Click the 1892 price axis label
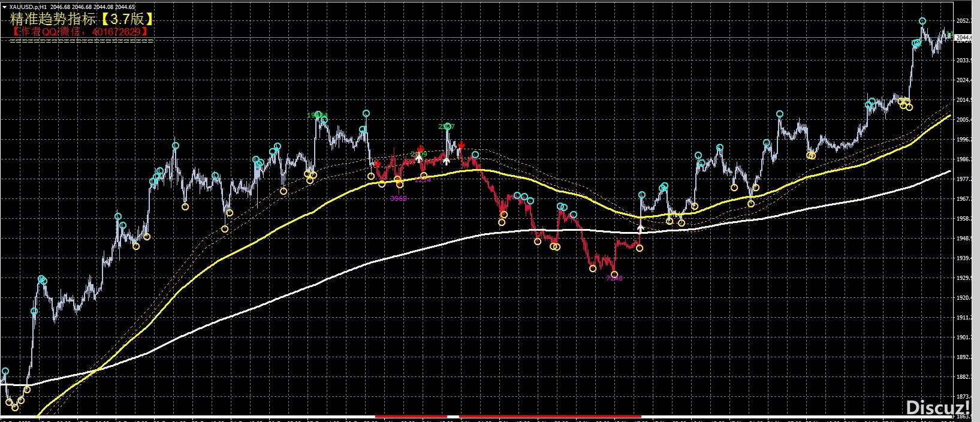This screenshot has width=980, height=422. click(963, 357)
